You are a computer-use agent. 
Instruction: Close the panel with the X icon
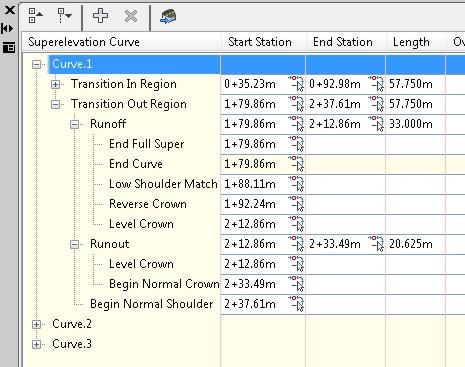10,10
